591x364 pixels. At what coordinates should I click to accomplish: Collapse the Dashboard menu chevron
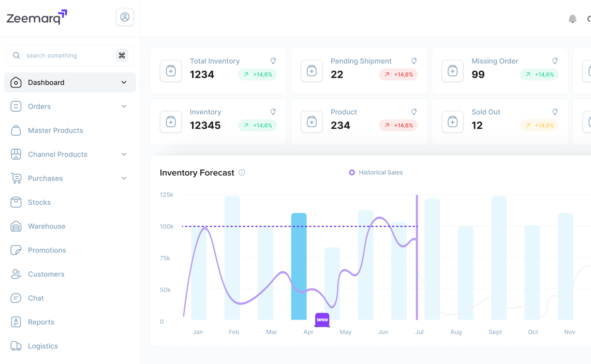[x=124, y=82]
